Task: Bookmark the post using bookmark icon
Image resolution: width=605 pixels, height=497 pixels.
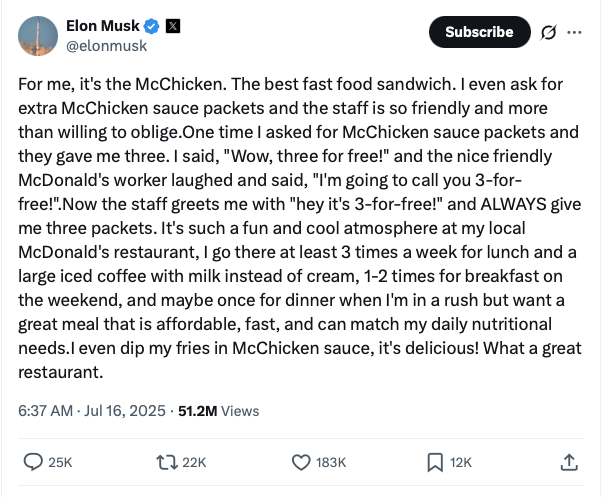Action: (435, 462)
